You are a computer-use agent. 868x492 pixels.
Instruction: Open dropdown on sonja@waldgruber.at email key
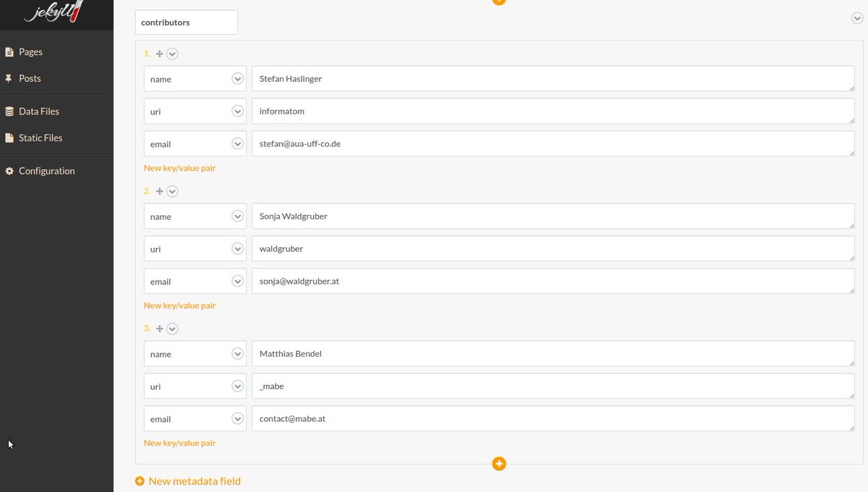pos(237,281)
